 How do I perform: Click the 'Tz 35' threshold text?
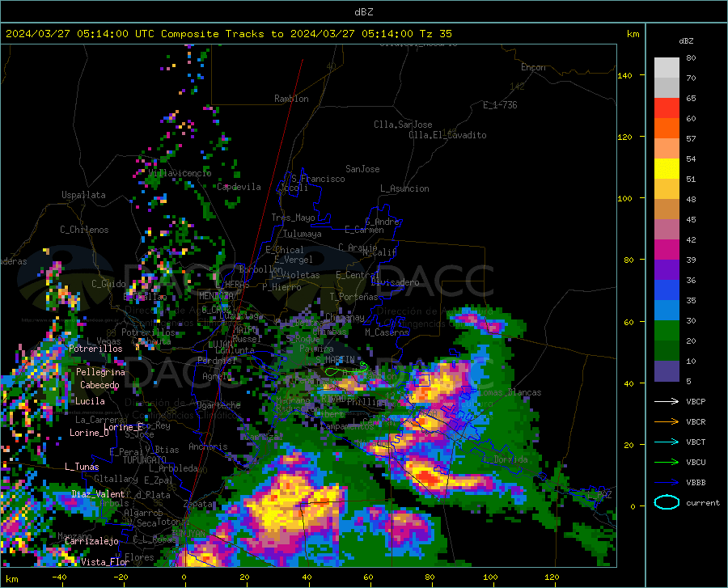[435, 34]
